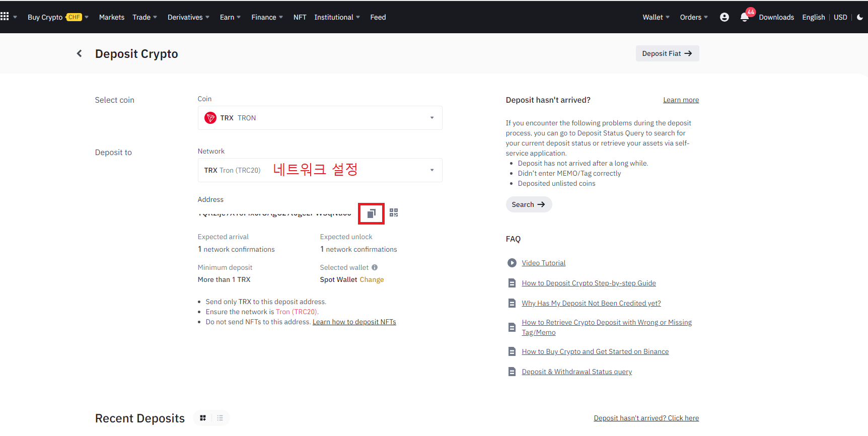
Task: Go back using the left chevron arrow
Action: click(x=79, y=53)
